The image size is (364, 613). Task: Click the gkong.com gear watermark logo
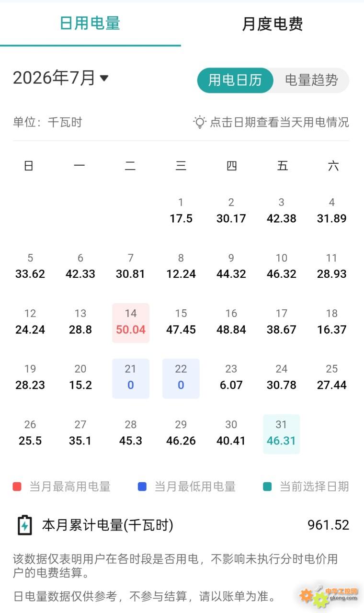pyautogui.click(x=329, y=595)
